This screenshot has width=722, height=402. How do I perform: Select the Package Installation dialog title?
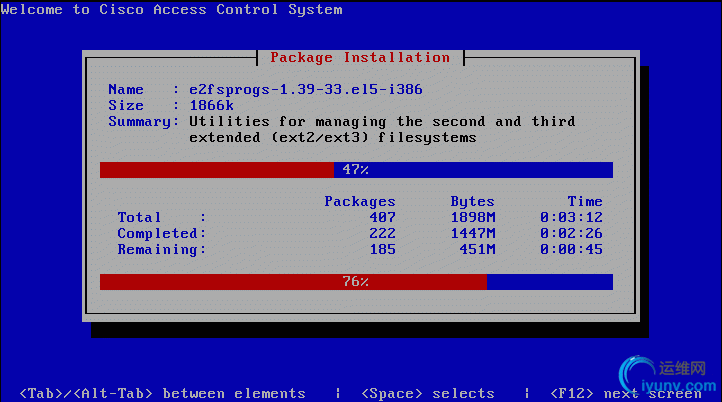(x=360, y=58)
